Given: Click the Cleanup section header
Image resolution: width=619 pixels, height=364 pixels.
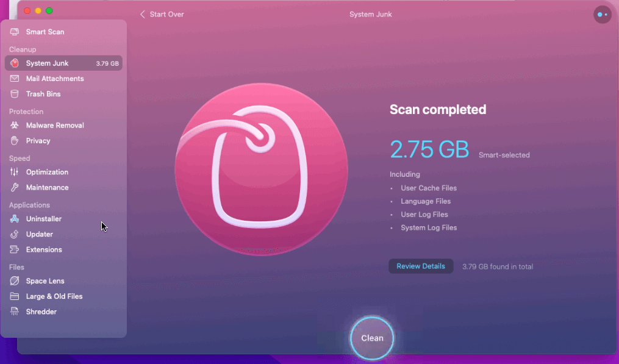Looking at the screenshot, I should pos(23,49).
